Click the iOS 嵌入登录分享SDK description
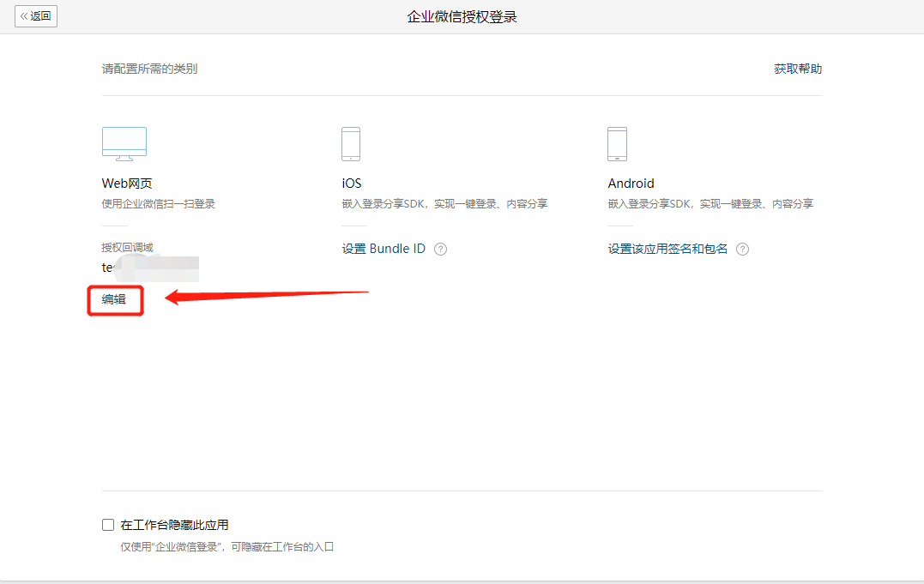 coord(445,204)
